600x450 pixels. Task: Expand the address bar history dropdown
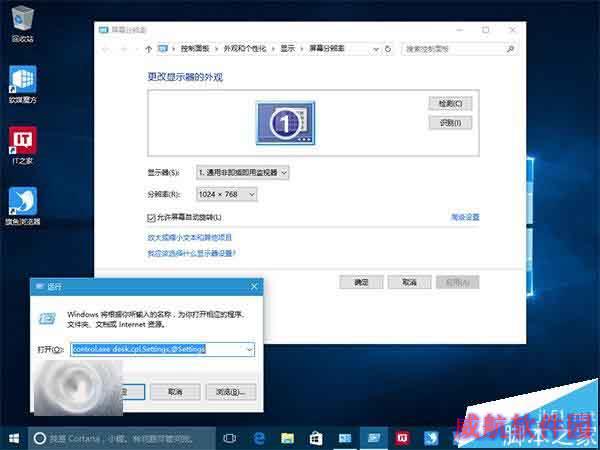pos(376,49)
